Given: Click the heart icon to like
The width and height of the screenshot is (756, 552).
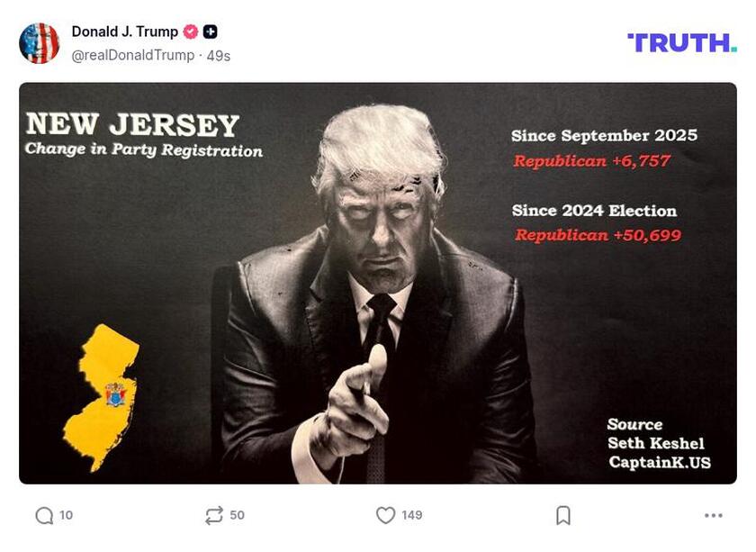Looking at the screenshot, I should tap(383, 515).
